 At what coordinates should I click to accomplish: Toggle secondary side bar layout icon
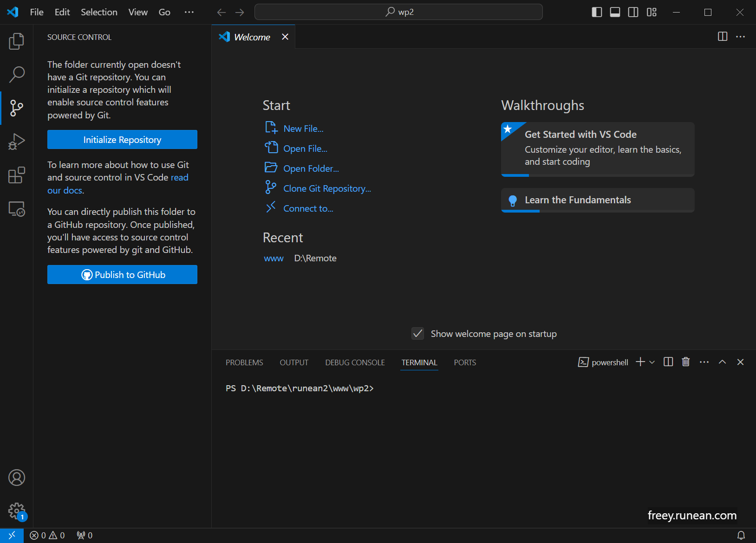[x=633, y=12]
